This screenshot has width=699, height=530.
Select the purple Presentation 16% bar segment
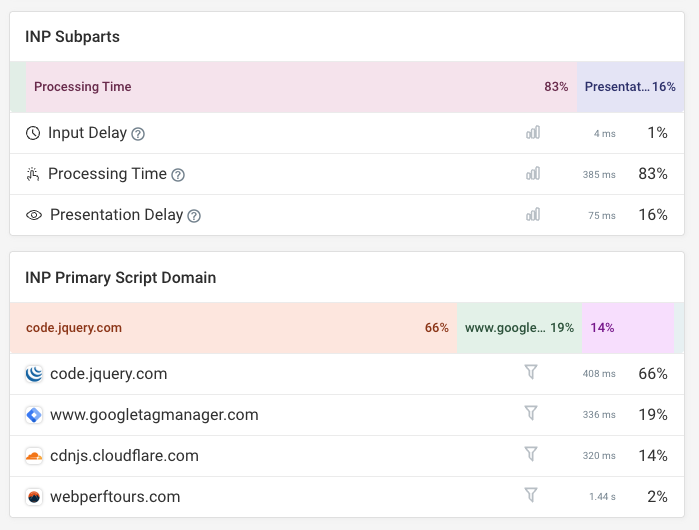click(630, 87)
